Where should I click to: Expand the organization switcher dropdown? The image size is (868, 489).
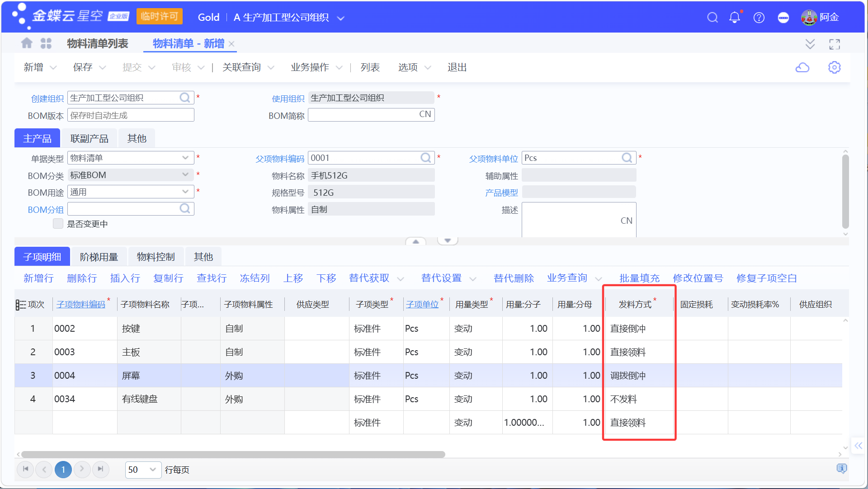click(x=341, y=18)
